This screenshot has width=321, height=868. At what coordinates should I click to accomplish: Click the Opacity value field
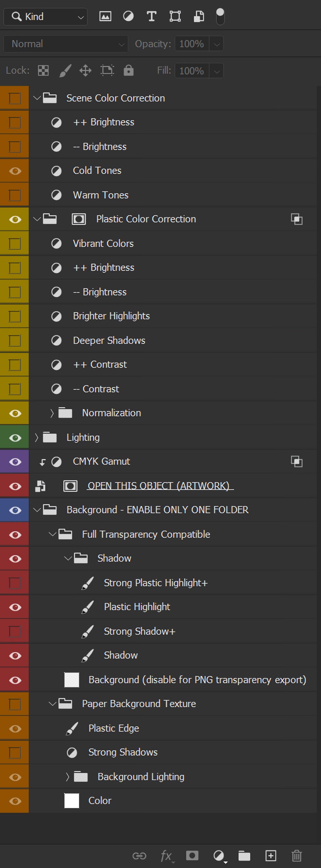[x=191, y=44]
